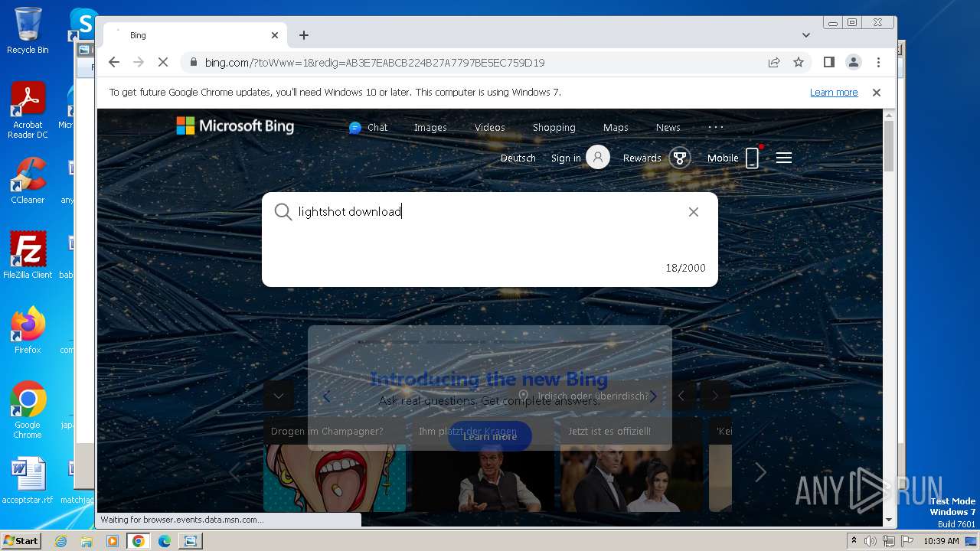Bookmark this page with the star icon
Viewport: 980px width, 551px height.
799,63
